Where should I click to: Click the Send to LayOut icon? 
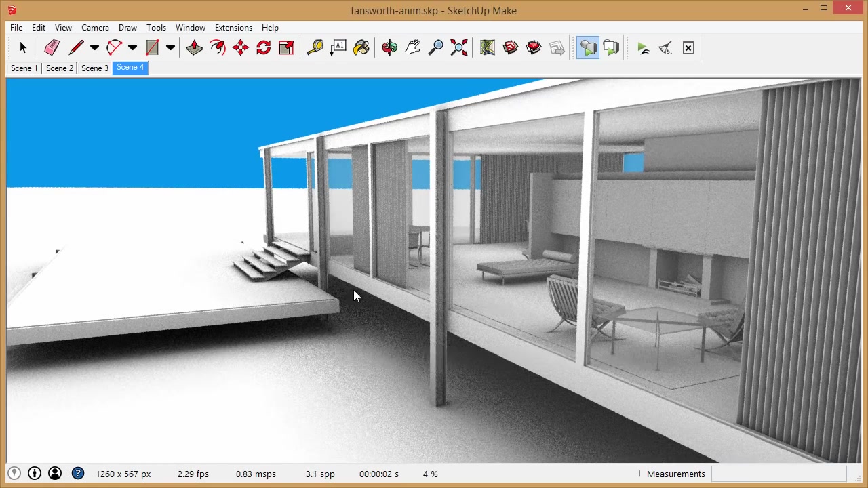(x=557, y=47)
